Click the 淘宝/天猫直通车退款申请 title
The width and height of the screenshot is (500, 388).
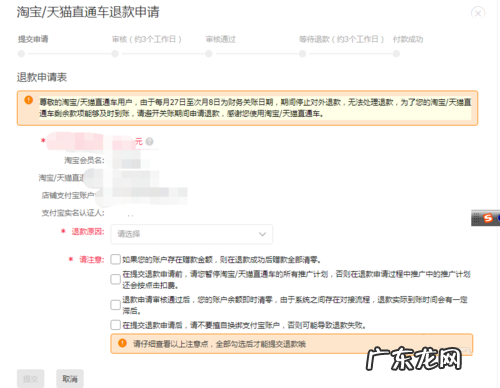click(x=88, y=12)
